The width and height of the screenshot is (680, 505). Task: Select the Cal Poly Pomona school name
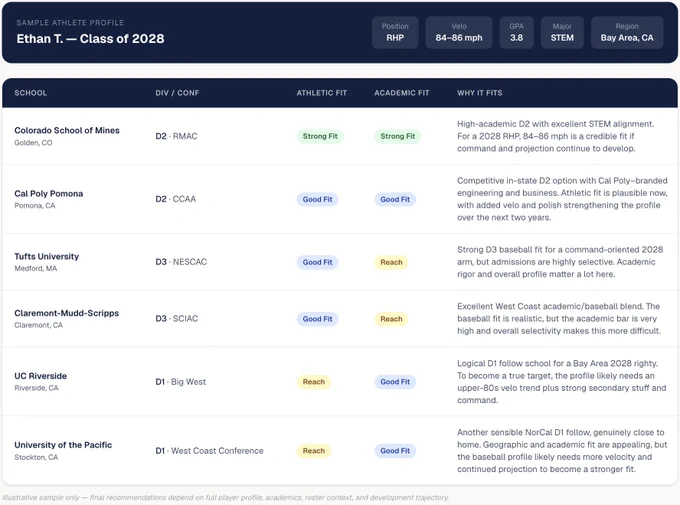tap(49, 193)
